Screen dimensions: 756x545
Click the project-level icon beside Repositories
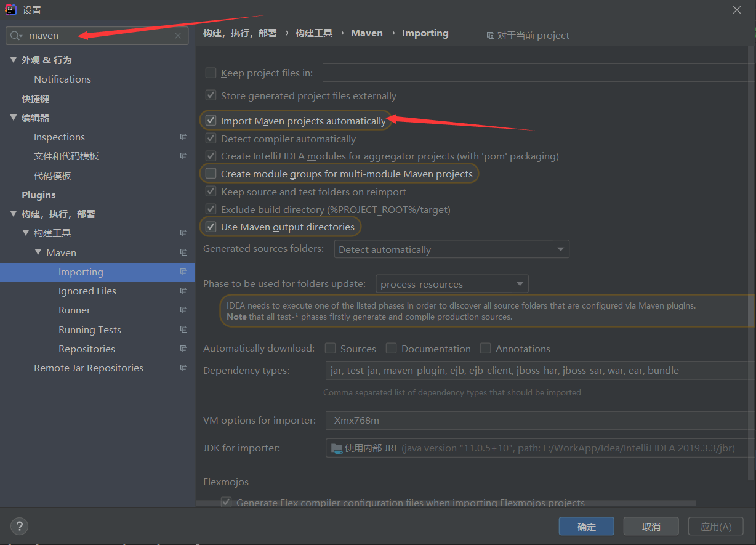(183, 349)
